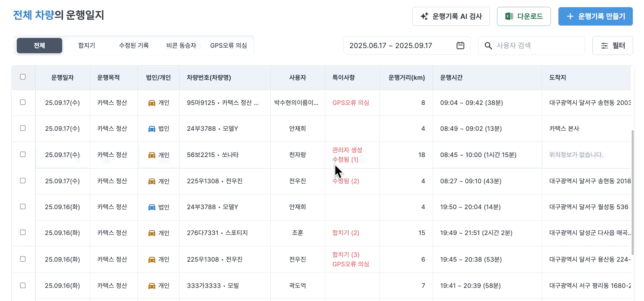The width and height of the screenshot is (644, 301).
Task: Switch to the 합치기 tab
Action: pyautogui.click(x=87, y=46)
